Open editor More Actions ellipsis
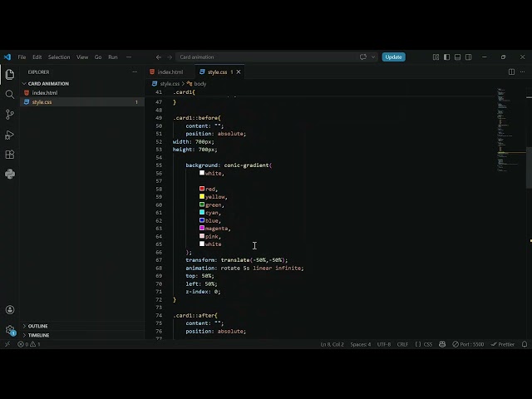Screen dimensions: 532x399 [x=523, y=72]
